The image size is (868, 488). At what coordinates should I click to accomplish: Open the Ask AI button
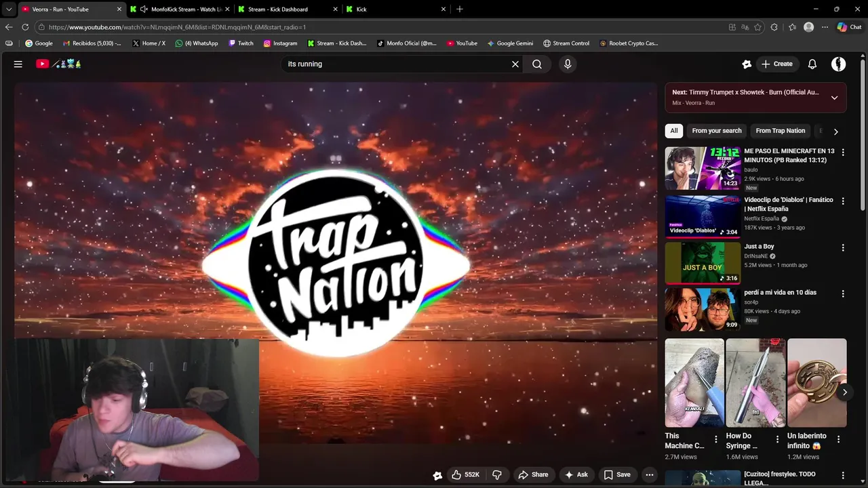[x=576, y=474]
